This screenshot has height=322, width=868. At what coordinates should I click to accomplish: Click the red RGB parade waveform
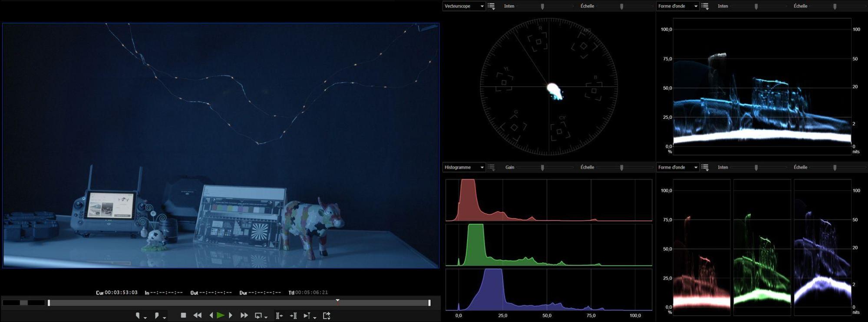[x=702, y=247]
